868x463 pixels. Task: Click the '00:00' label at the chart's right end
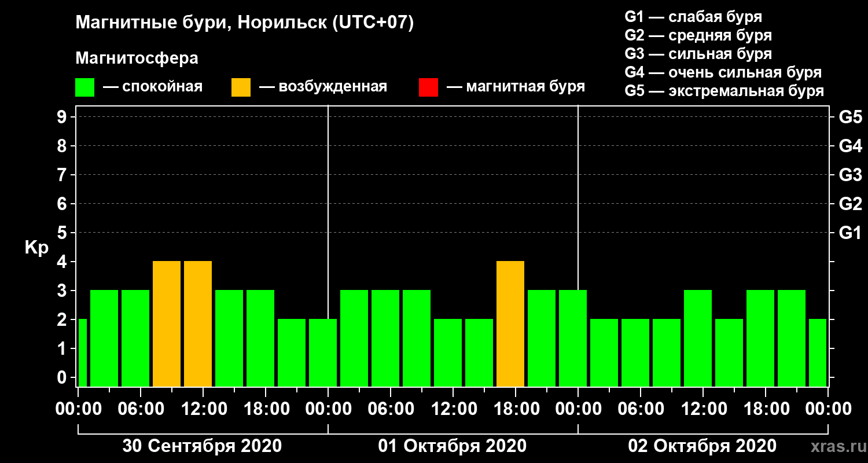pyautogui.click(x=828, y=409)
